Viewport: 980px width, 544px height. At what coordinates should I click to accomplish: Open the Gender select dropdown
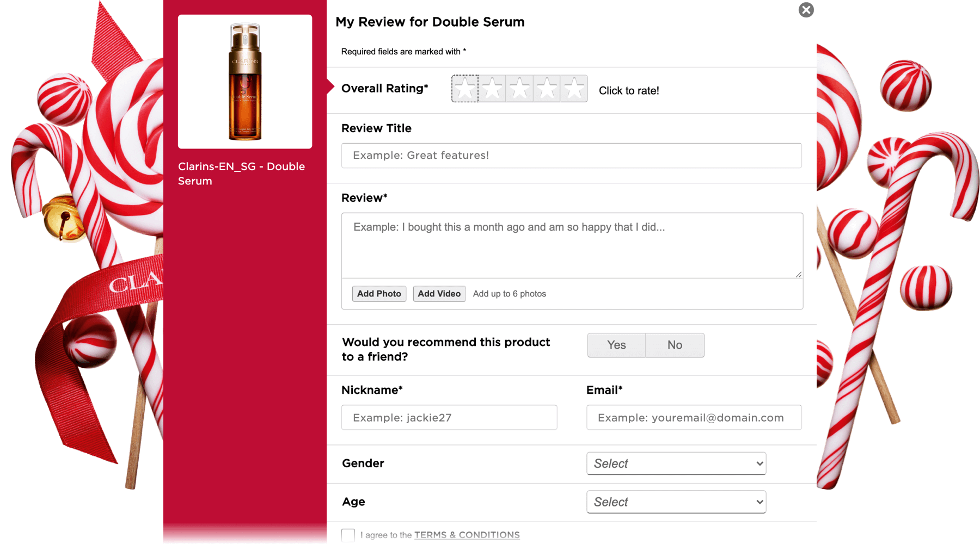click(x=676, y=463)
